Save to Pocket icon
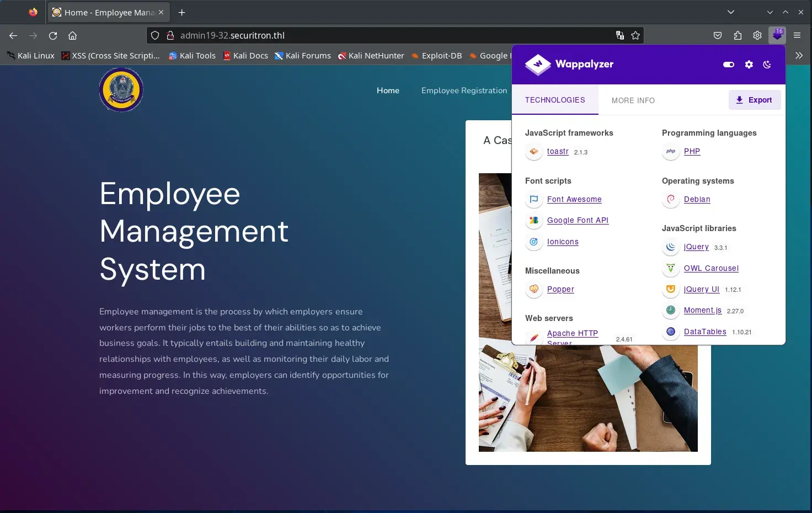The image size is (812, 513). (718, 35)
